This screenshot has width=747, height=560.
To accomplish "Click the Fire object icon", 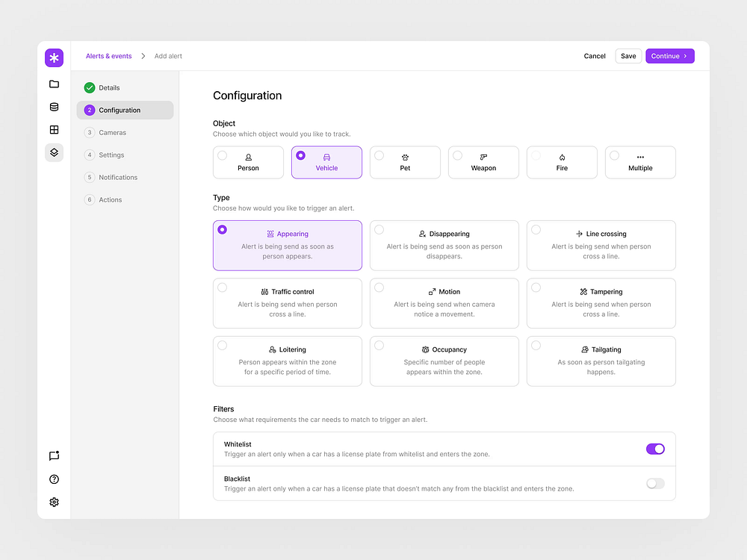I will click(562, 158).
